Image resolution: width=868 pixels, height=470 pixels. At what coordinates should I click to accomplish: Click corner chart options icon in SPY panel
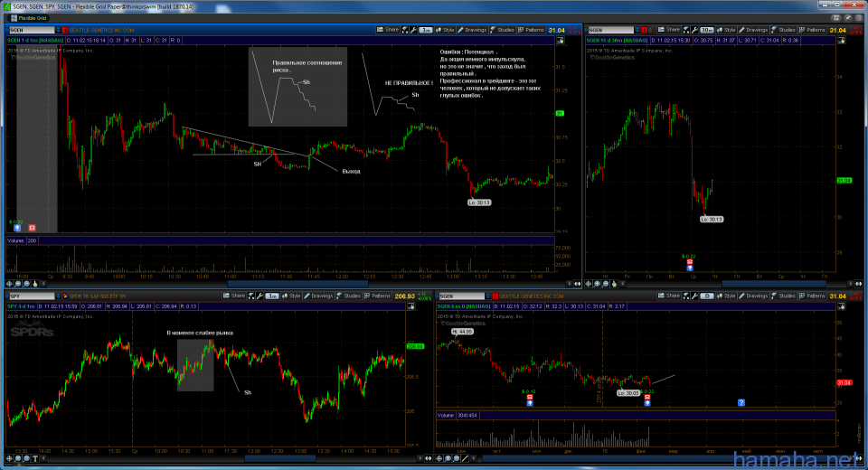coord(410,306)
